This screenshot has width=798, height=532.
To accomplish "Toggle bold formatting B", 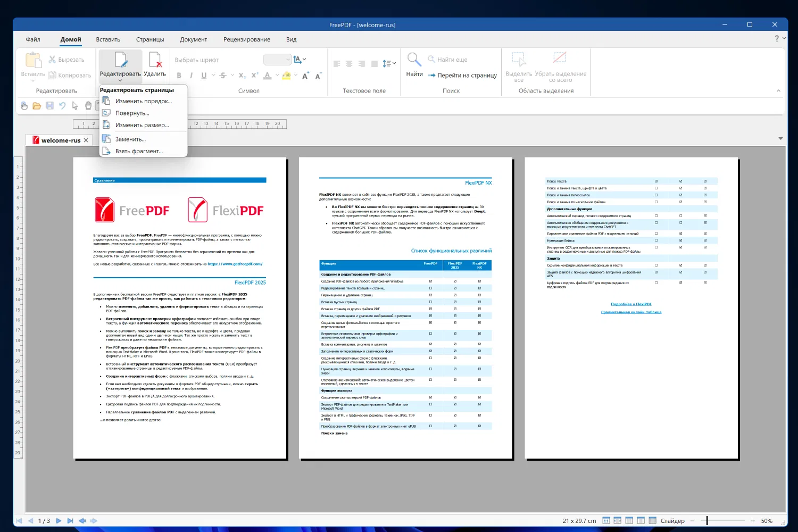I will (179, 76).
